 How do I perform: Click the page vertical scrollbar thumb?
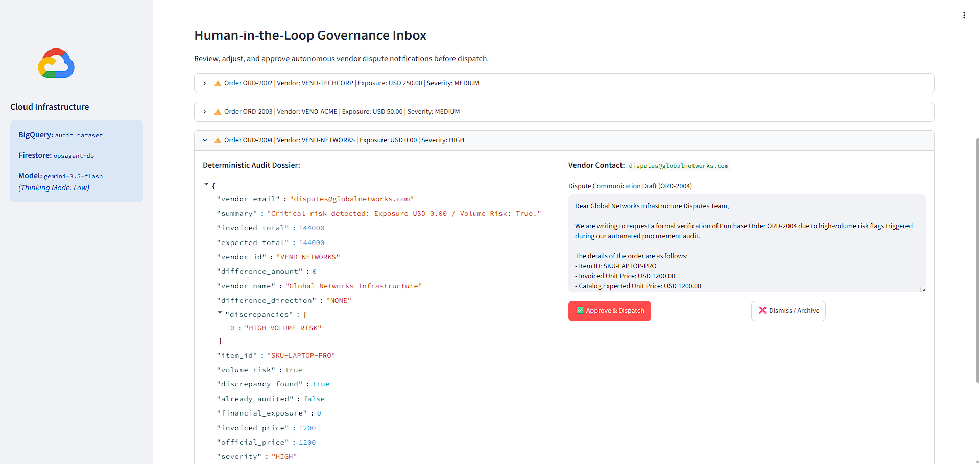977,260
